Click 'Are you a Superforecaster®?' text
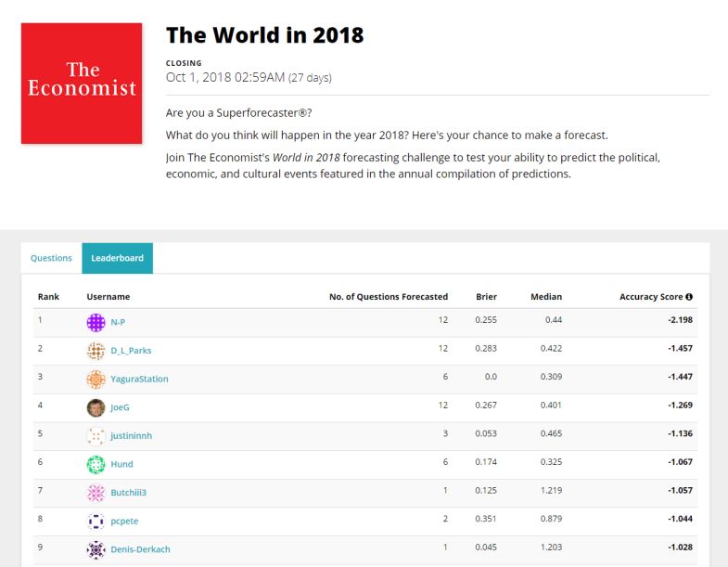The image size is (728, 567). pos(238,113)
